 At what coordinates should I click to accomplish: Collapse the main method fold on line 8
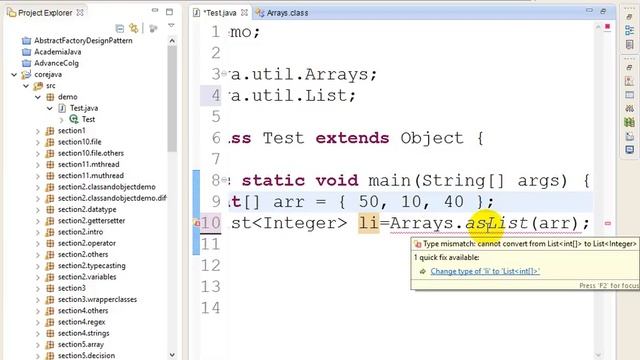point(224,180)
